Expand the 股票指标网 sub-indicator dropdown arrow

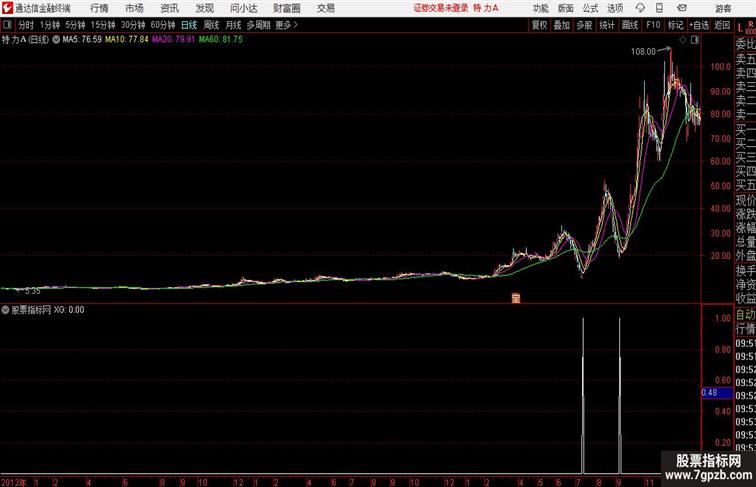5,310
